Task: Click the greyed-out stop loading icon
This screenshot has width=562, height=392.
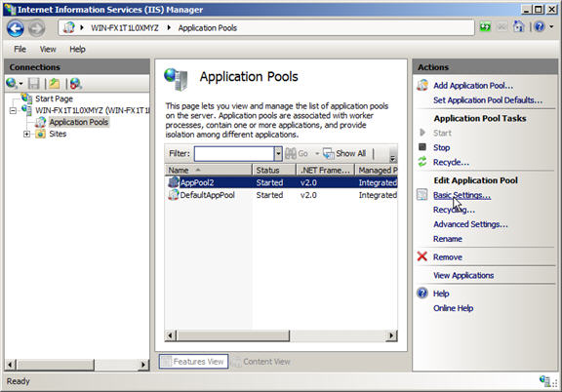Action: [502, 27]
